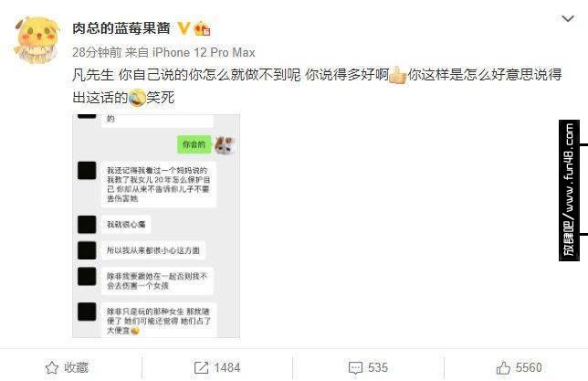This screenshot has height=381, width=588.
Task: Open the username 肉总的蓝莓果酱 profile link
Action: [x=121, y=28]
